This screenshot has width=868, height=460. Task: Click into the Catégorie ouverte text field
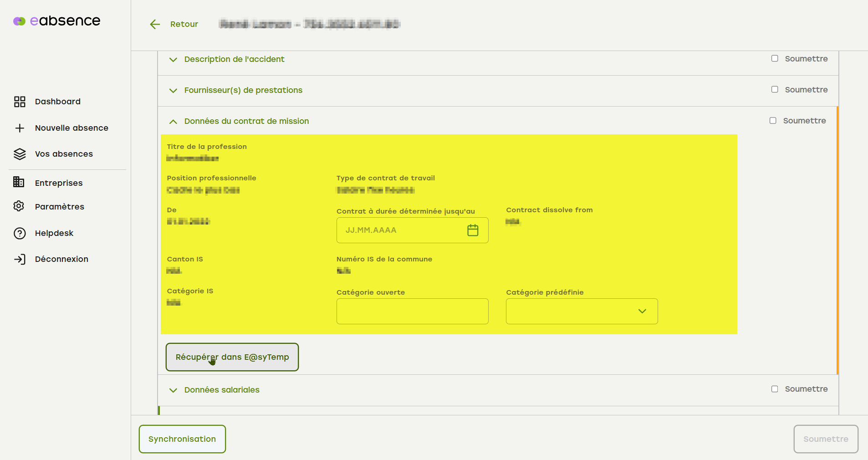412,311
